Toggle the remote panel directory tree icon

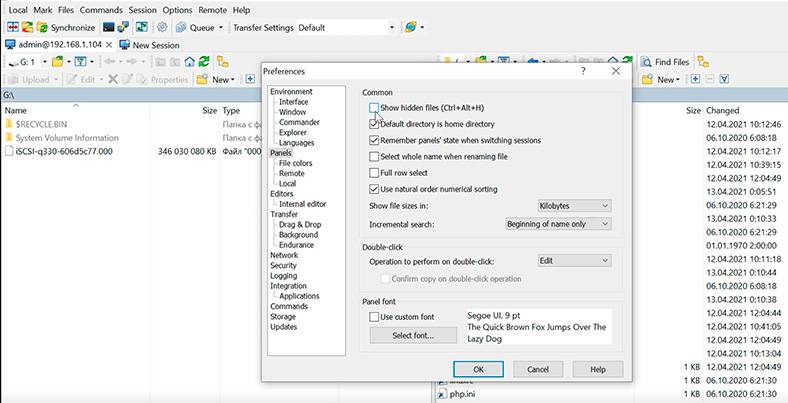703,62
